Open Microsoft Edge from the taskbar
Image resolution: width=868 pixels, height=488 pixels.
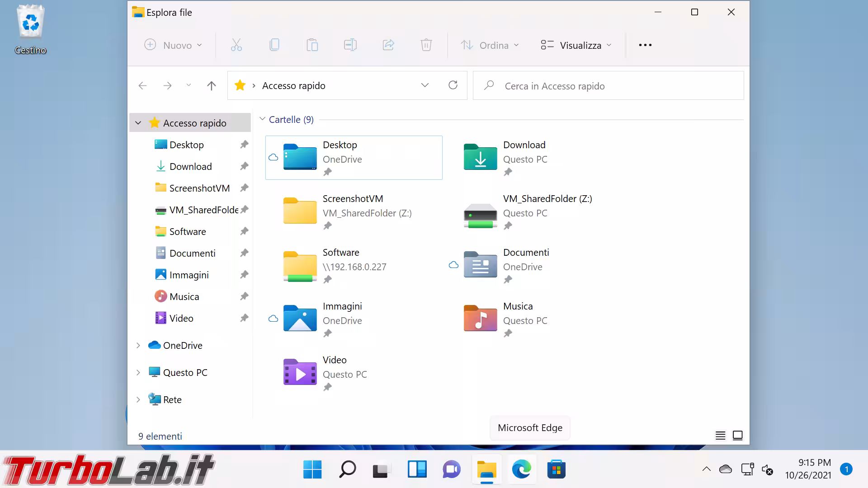[521, 469]
